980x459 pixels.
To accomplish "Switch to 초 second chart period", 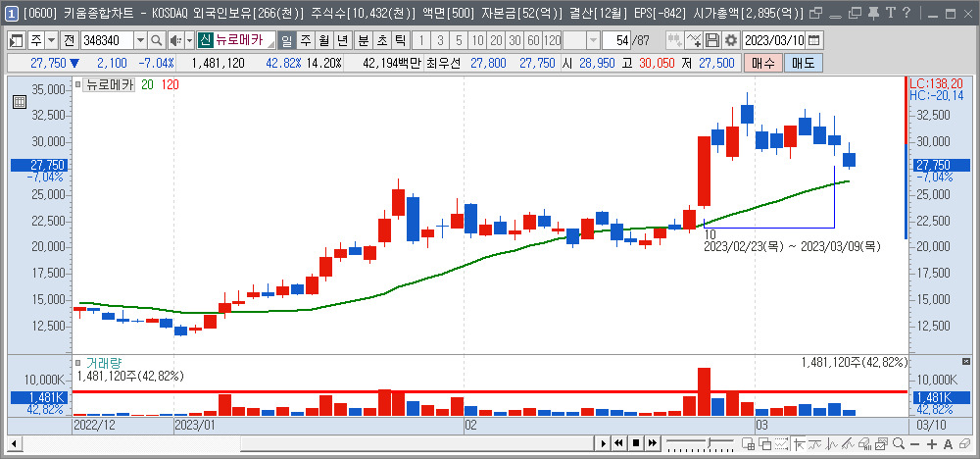I will pos(381,40).
